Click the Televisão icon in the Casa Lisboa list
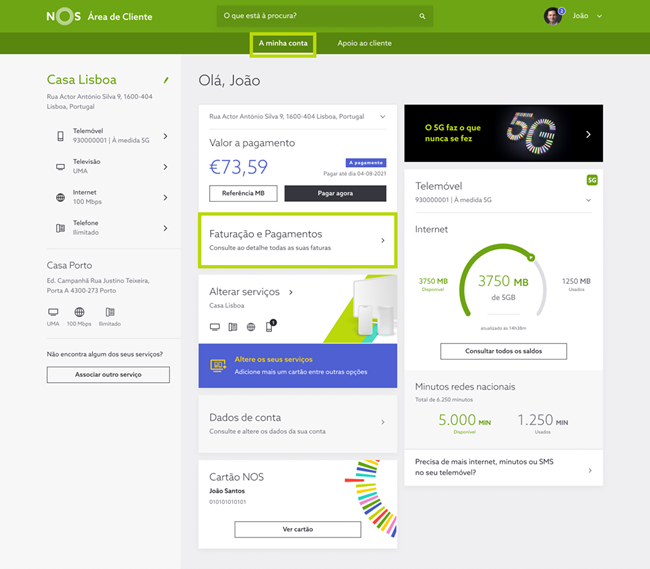 tap(61, 167)
